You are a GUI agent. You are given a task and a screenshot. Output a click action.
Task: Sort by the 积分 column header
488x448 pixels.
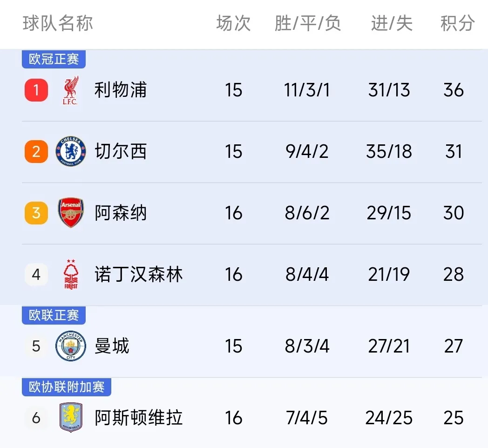457,23
